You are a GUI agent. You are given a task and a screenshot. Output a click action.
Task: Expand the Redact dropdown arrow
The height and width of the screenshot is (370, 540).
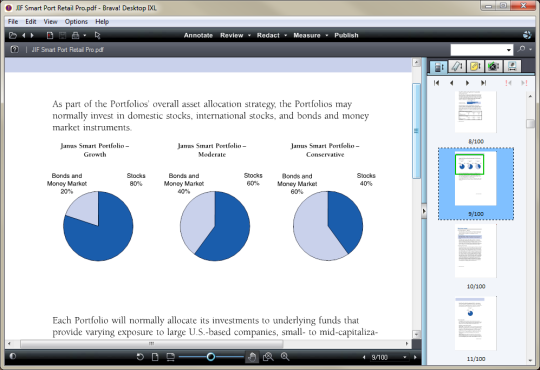click(x=285, y=35)
